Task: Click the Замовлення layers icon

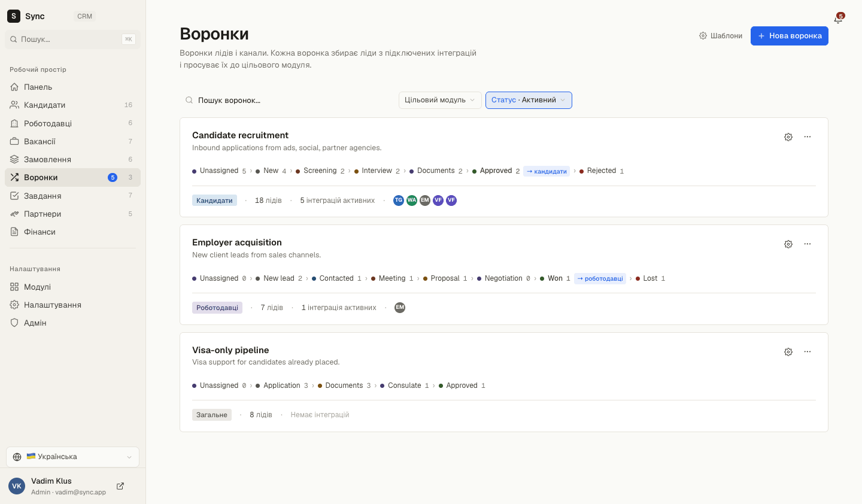Action: coord(14,160)
